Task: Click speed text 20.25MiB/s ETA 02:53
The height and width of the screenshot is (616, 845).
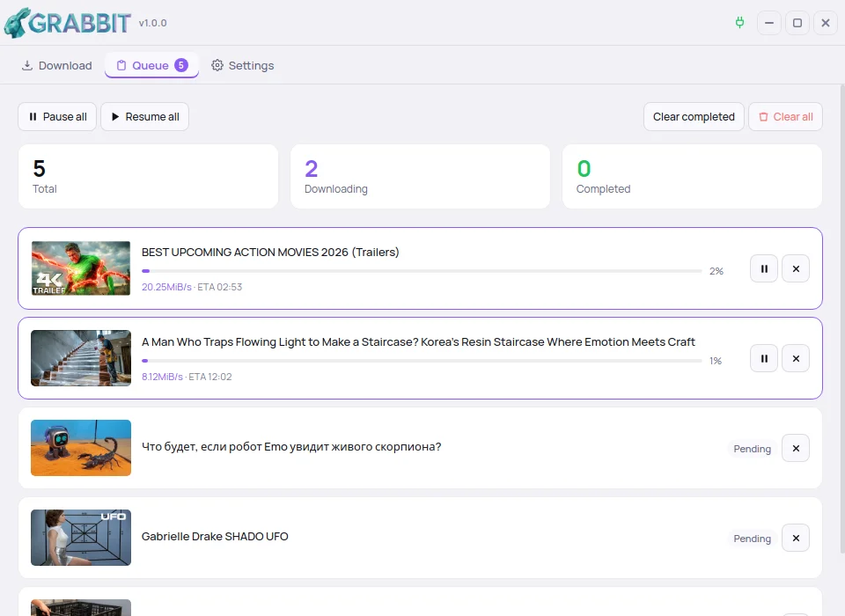Action: pyautogui.click(x=192, y=287)
